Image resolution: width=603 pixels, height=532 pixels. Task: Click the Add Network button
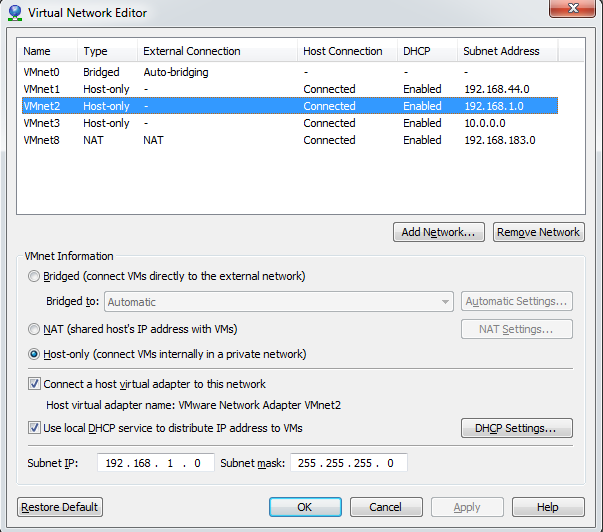[x=439, y=232]
